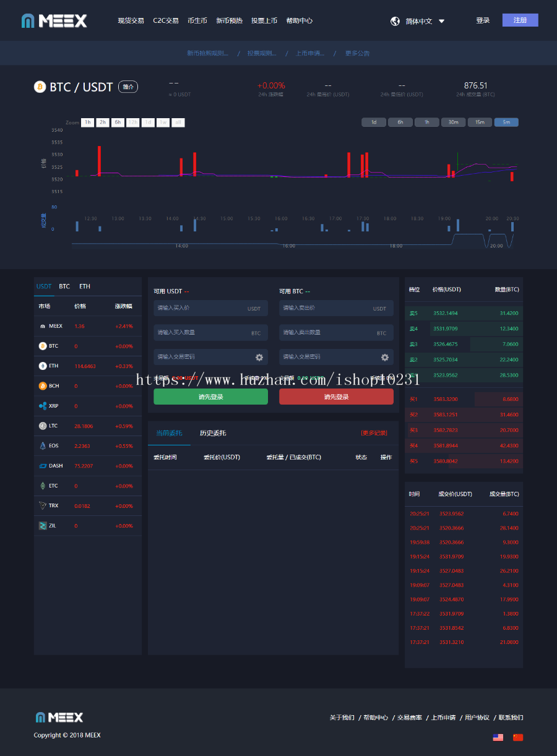Screen dimensions: 557x756
Task: Open 更多记录 for order history
Action: pyautogui.click(x=374, y=432)
